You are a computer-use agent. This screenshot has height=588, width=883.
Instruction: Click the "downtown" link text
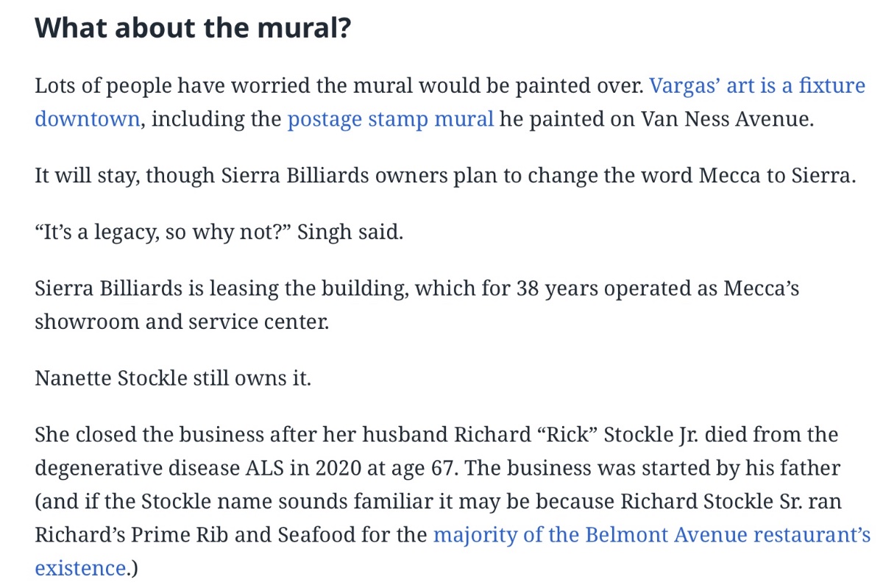[x=87, y=119]
